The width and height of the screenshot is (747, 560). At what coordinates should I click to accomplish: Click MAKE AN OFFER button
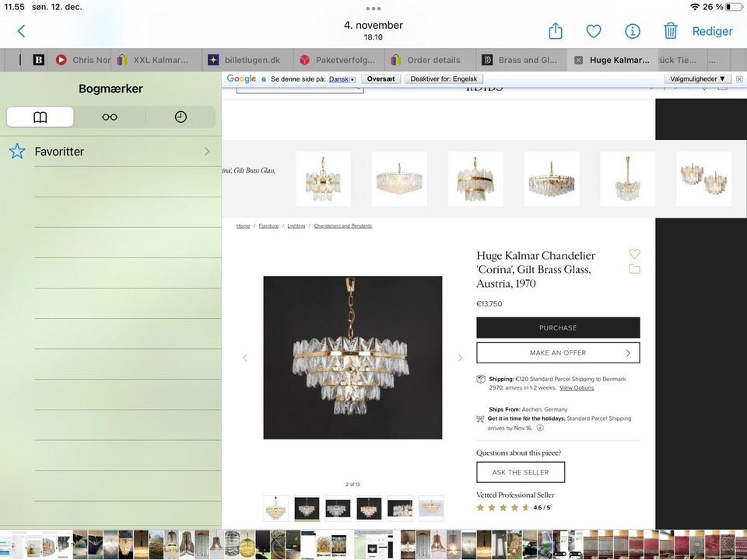click(558, 353)
